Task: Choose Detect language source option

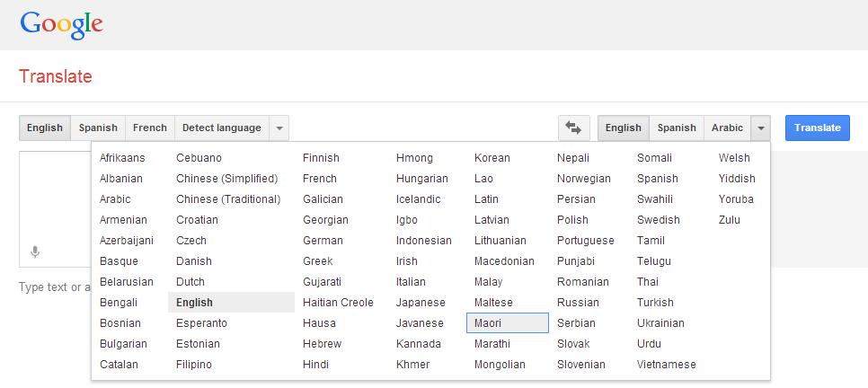Action: (x=222, y=128)
